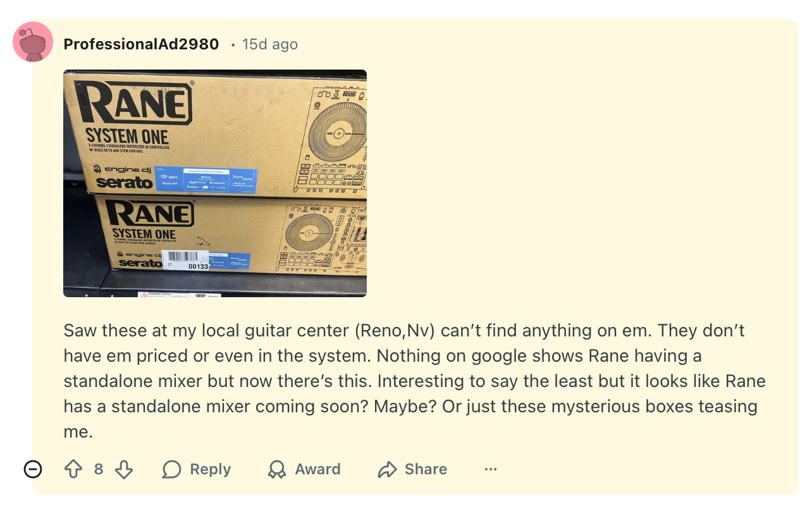Click the Share arrow icon
Viewport: 812px width, 516px height.
click(x=386, y=469)
